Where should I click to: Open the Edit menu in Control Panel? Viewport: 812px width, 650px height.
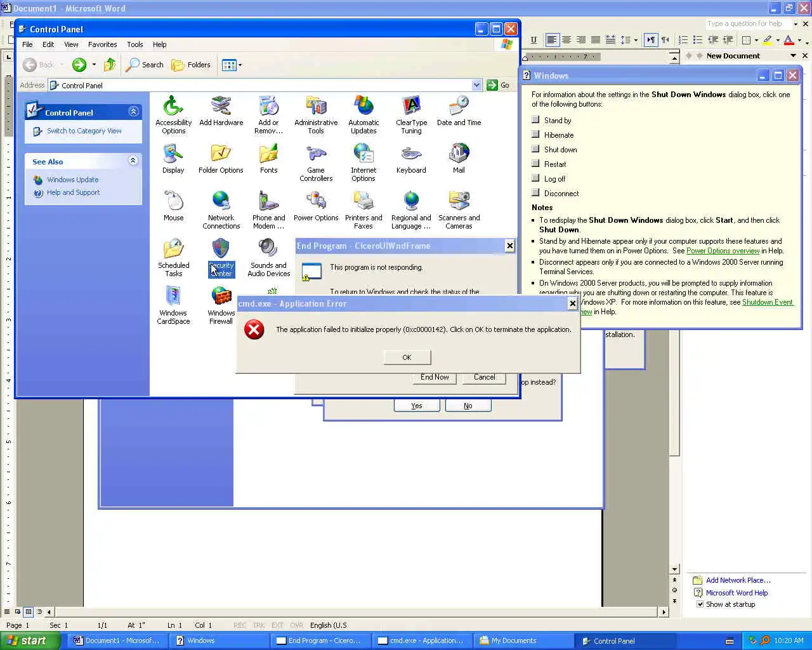tap(48, 44)
